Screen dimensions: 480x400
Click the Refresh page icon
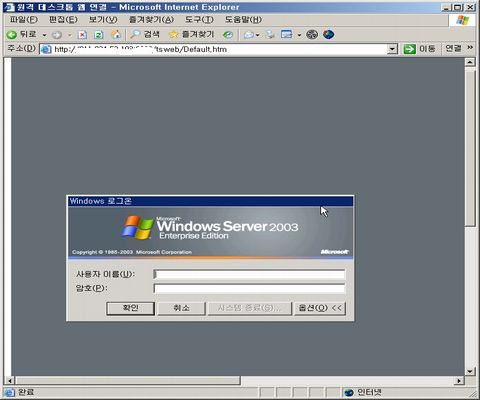coord(99,35)
